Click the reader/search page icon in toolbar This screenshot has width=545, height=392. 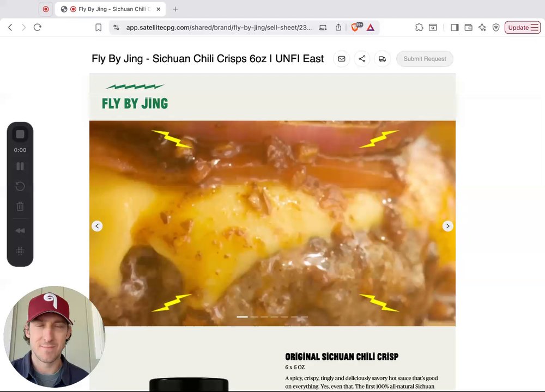[433, 27]
